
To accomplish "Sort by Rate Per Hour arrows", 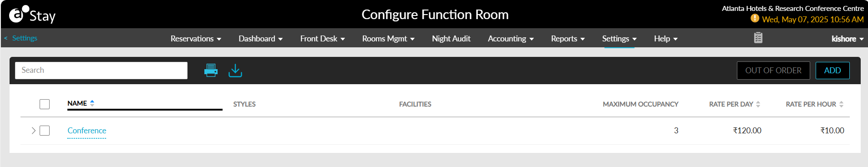I will point(841,104).
